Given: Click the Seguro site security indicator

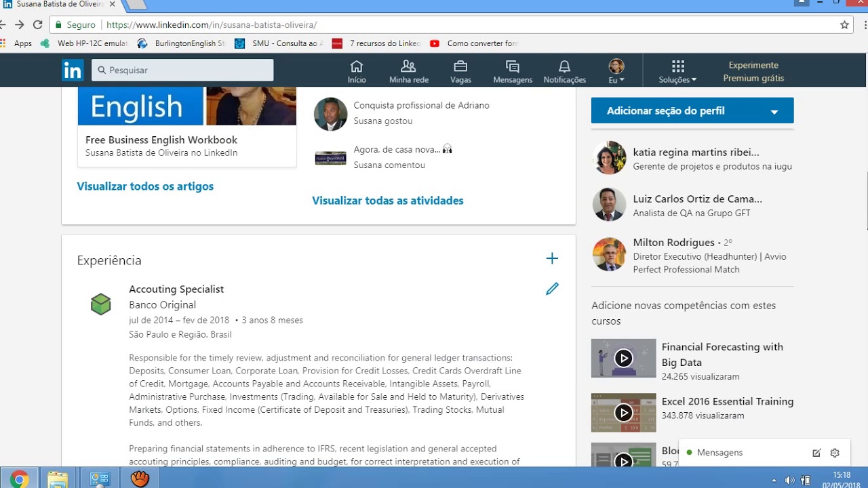Looking at the screenshot, I should [75, 24].
